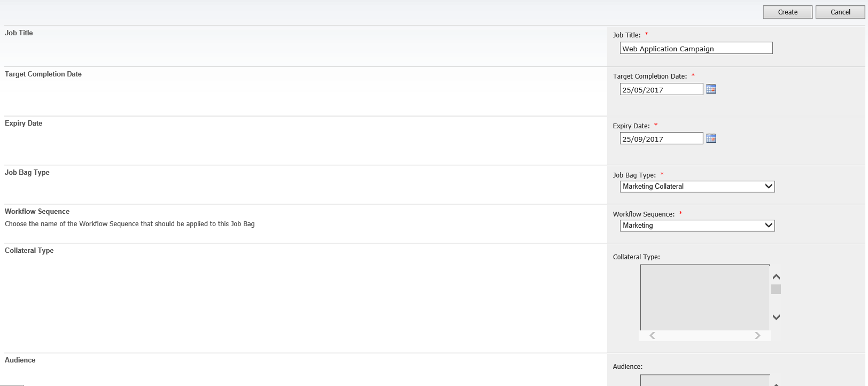The height and width of the screenshot is (386, 868).
Task: Click the 'Choose the name of the Workflow Sequence' description
Action: pos(130,224)
